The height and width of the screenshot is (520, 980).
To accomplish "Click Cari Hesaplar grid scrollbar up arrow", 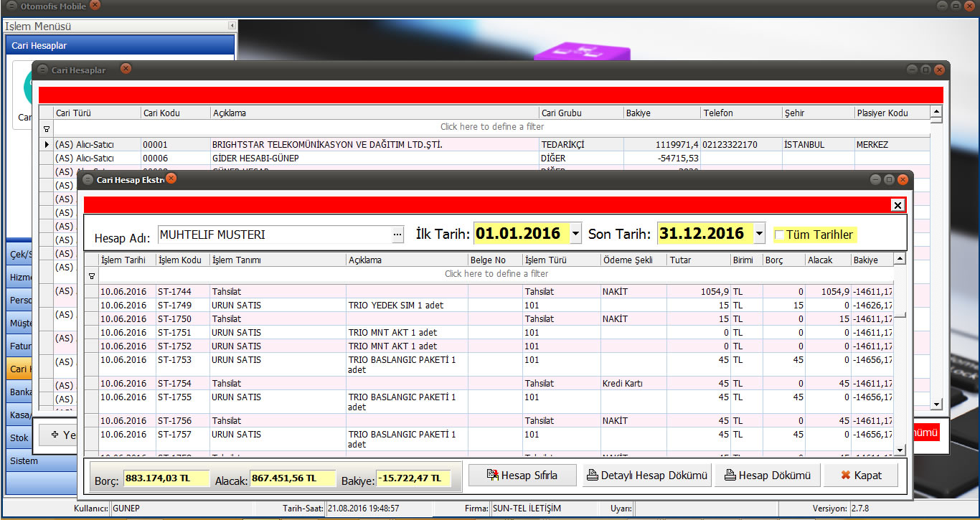I will coord(936,111).
